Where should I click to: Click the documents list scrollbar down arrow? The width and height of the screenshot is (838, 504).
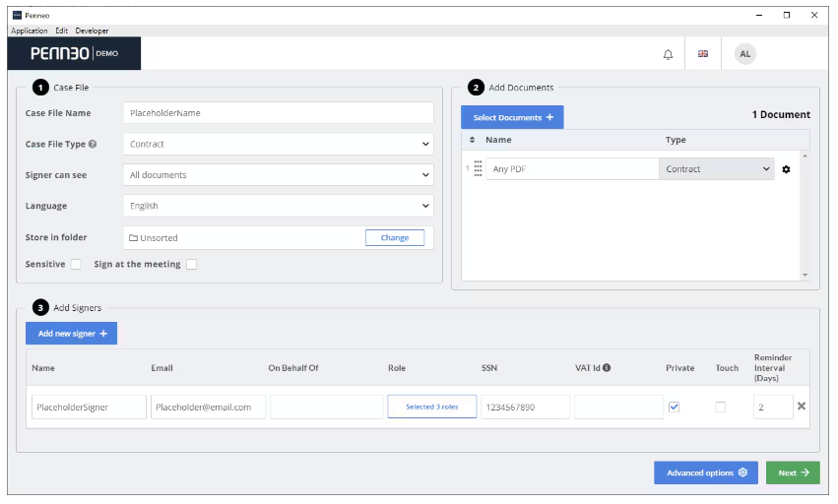pyautogui.click(x=805, y=276)
